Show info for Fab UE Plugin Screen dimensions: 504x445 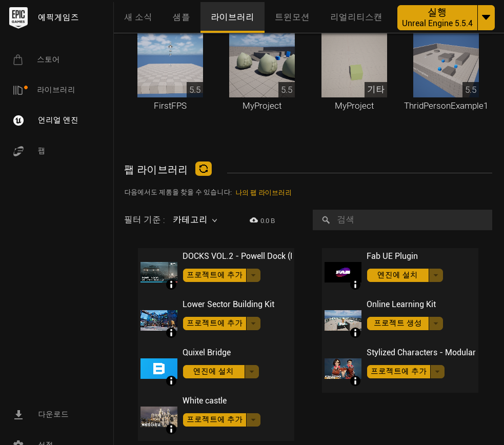click(x=355, y=285)
